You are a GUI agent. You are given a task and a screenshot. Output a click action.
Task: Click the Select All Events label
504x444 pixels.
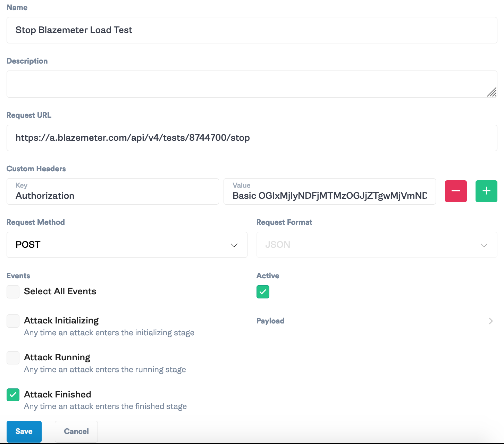(x=60, y=291)
